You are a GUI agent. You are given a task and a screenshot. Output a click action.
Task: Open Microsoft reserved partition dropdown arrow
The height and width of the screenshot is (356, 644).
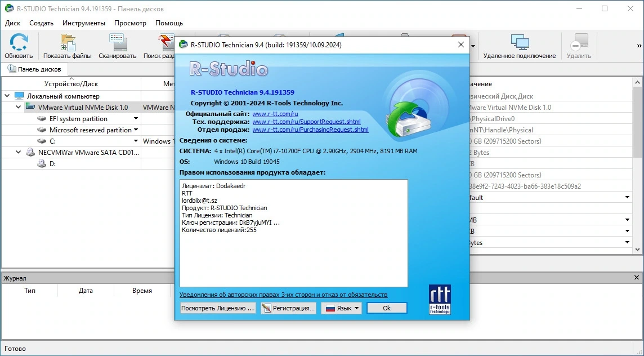(136, 130)
